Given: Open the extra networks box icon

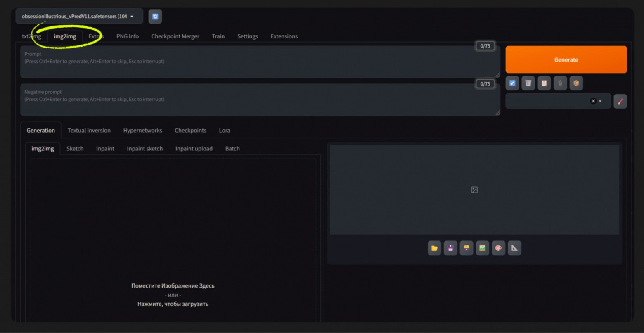Looking at the screenshot, I should click(x=576, y=83).
